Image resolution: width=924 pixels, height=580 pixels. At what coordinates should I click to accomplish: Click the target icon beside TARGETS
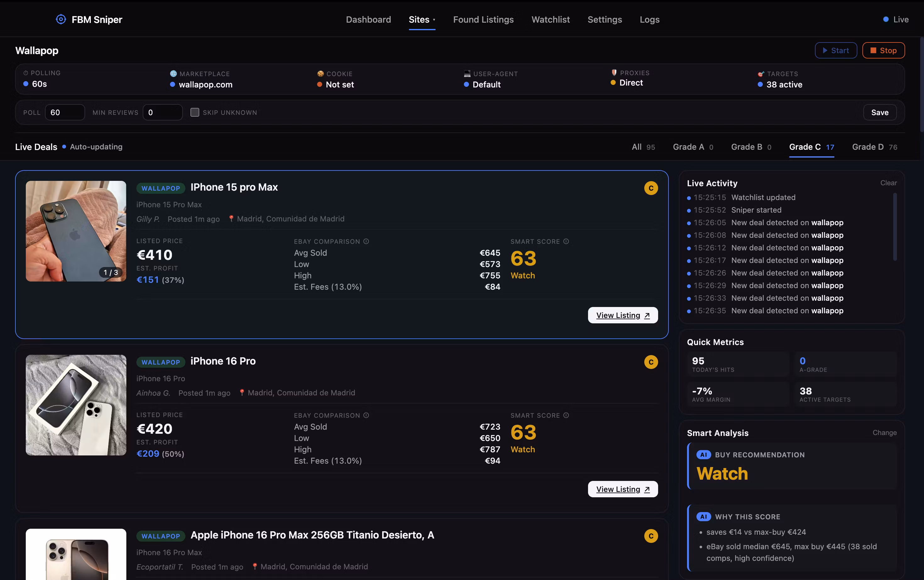click(x=761, y=74)
